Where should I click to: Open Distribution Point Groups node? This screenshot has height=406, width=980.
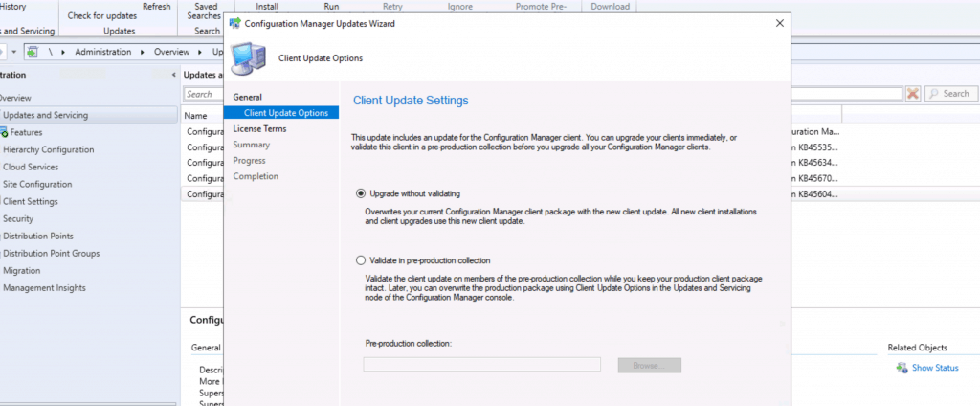[x=52, y=254]
